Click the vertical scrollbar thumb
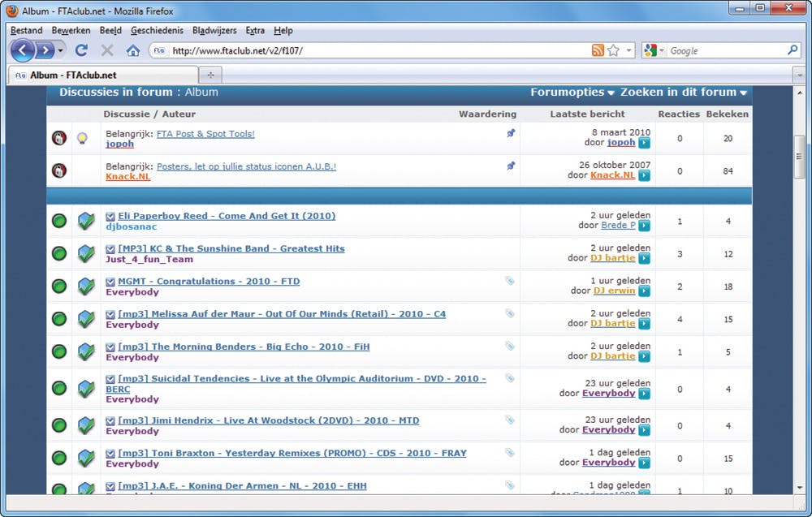The height and width of the screenshot is (517, 812). 800,157
